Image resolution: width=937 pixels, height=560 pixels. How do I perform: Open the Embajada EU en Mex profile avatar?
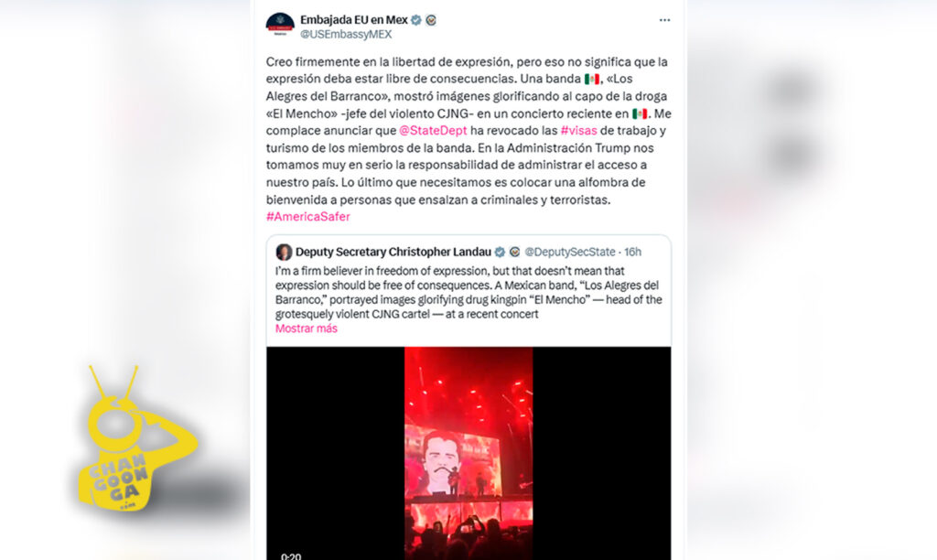pos(280,25)
